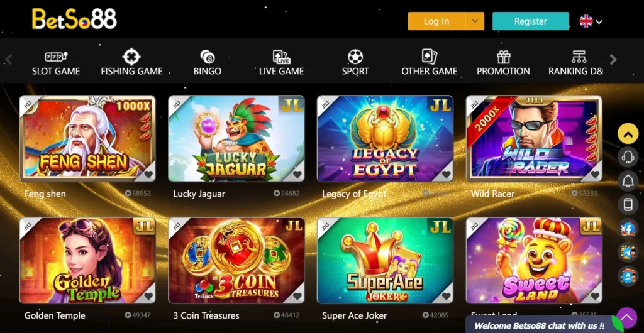
Task: Select the Slot Game category
Action: point(56,63)
